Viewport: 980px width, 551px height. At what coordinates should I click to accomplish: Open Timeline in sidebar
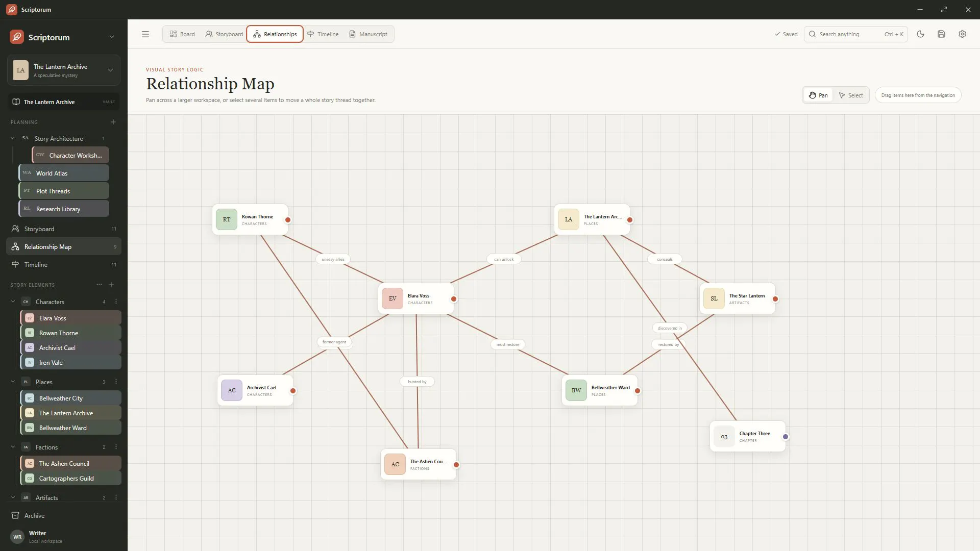(x=64, y=264)
